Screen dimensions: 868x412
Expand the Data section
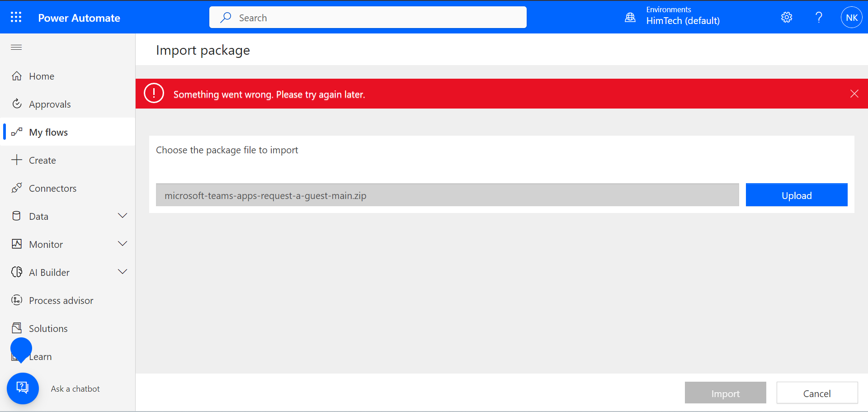point(123,216)
